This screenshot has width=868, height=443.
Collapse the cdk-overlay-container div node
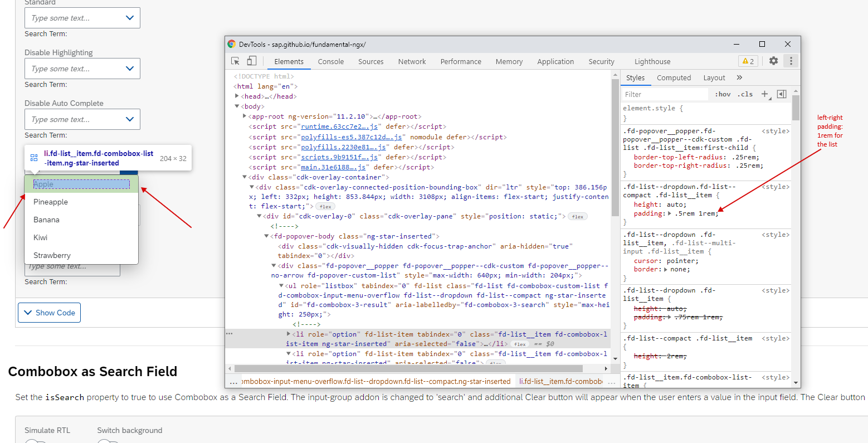pyautogui.click(x=245, y=177)
